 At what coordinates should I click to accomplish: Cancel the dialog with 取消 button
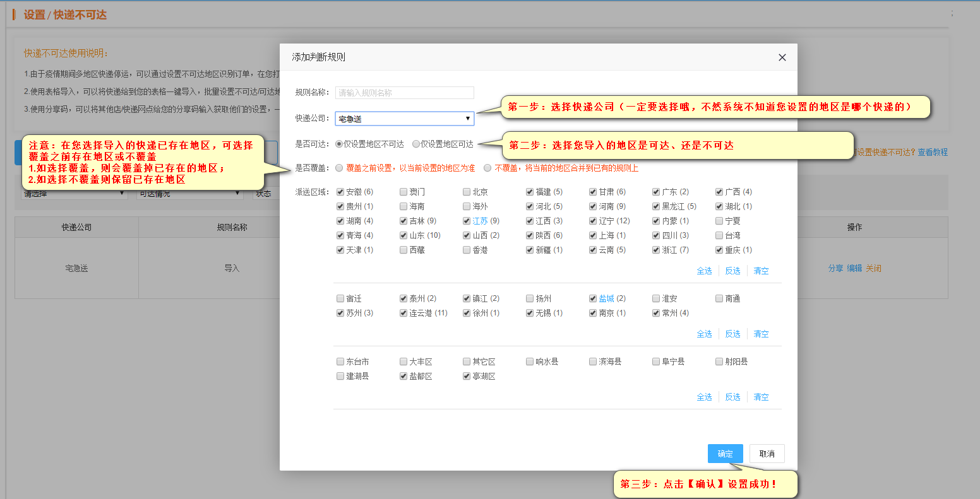tap(767, 454)
